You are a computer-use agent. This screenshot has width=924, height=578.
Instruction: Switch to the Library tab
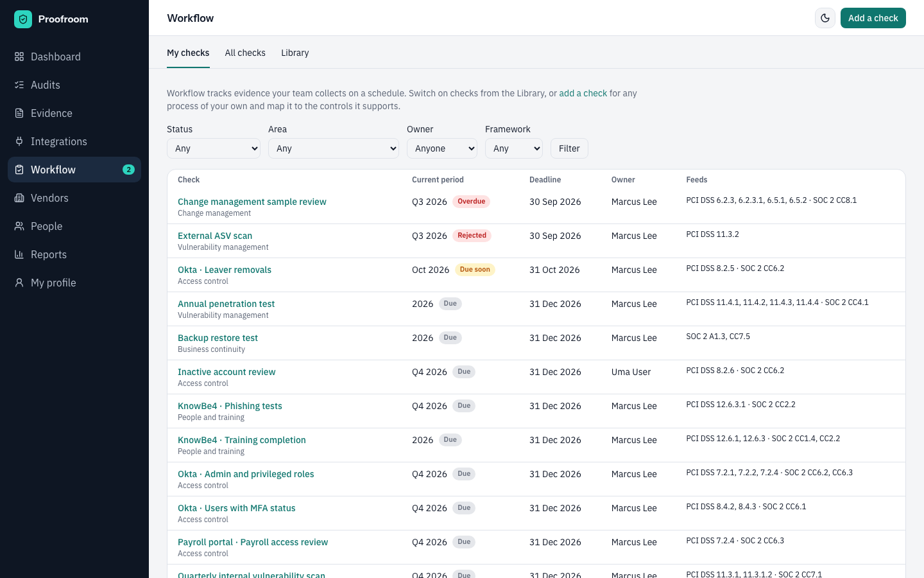point(295,53)
